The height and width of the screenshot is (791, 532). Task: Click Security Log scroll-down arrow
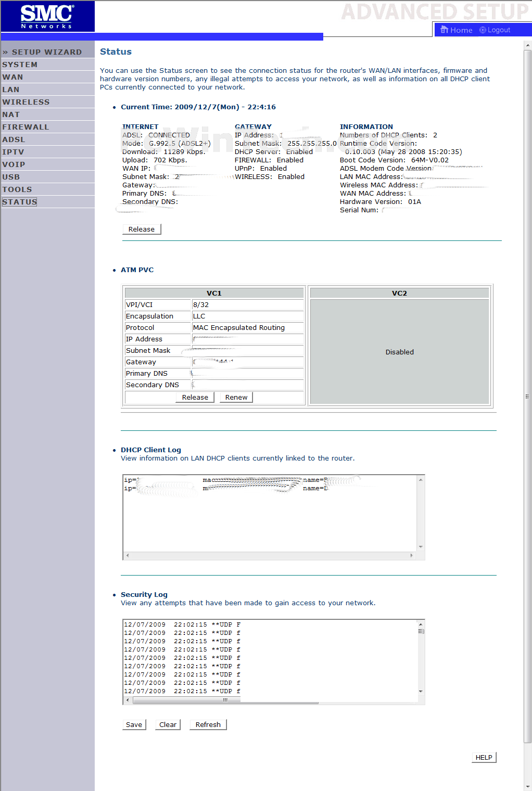tap(421, 692)
